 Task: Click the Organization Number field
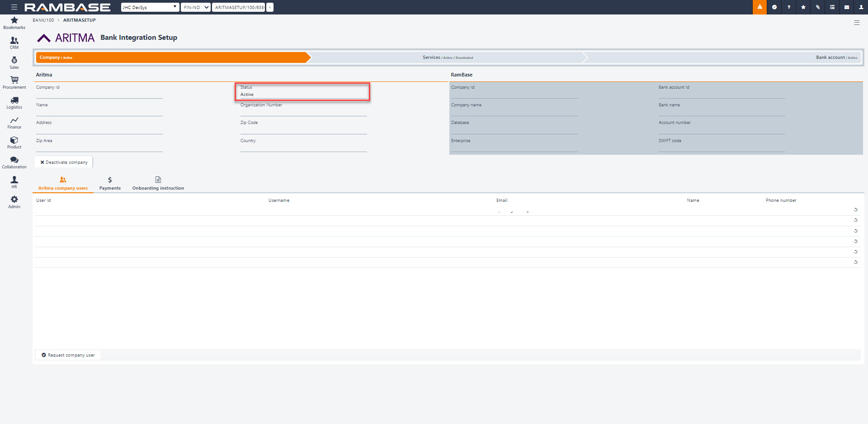(304, 109)
